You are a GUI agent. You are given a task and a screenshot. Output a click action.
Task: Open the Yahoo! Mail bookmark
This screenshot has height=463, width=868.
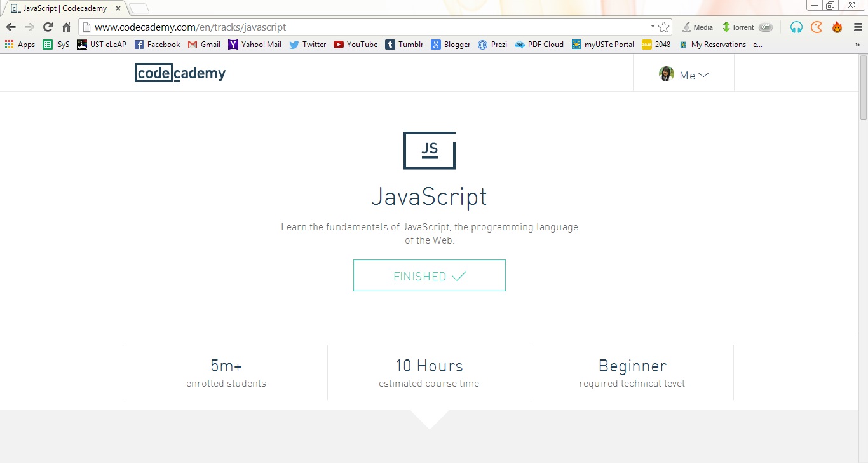(x=255, y=45)
